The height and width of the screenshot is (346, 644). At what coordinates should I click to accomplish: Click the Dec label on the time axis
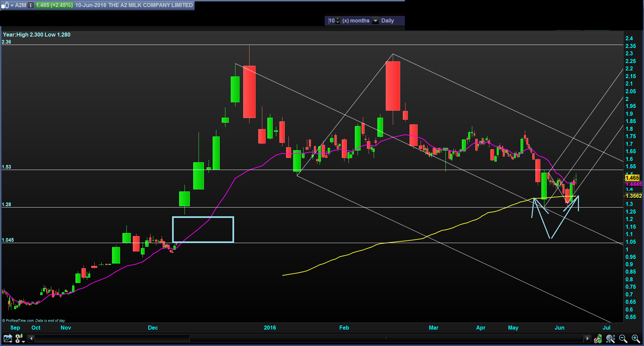point(153,328)
